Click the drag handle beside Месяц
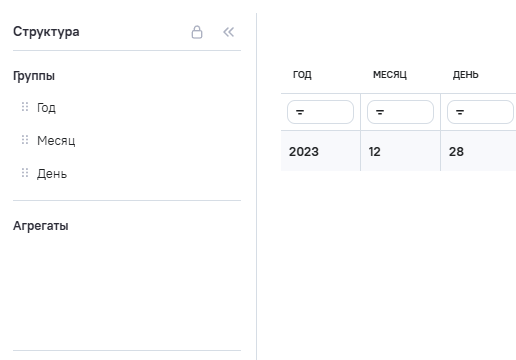 25,140
